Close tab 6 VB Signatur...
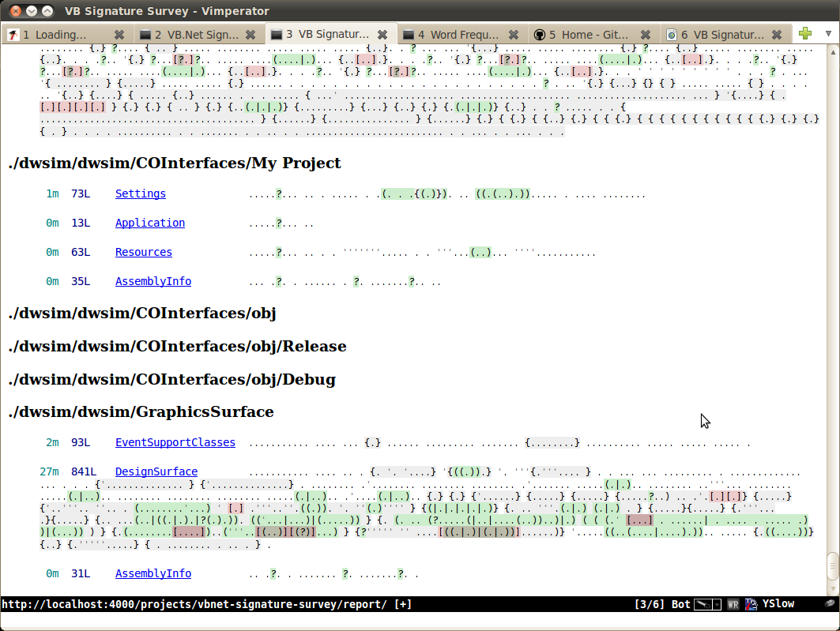Screen dimensions: 840x631 pos(777,35)
